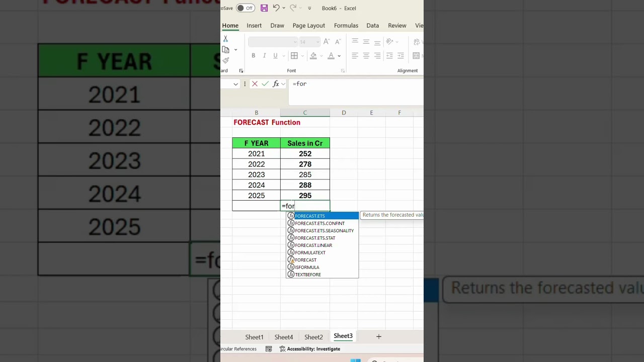
Task: Click the Orientation text angle icon
Action: (x=389, y=42)
